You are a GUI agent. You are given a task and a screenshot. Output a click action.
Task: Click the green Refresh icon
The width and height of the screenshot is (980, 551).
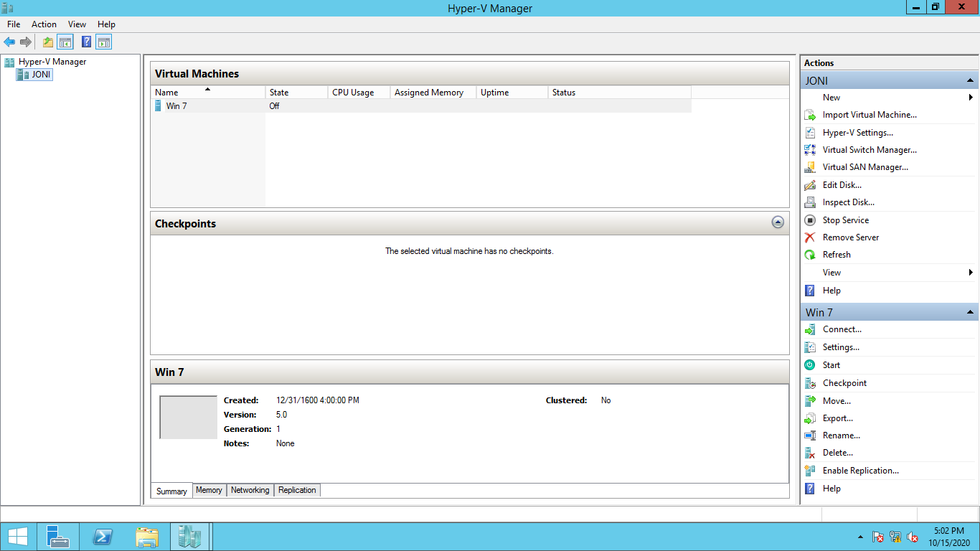(x=810, y=255)
